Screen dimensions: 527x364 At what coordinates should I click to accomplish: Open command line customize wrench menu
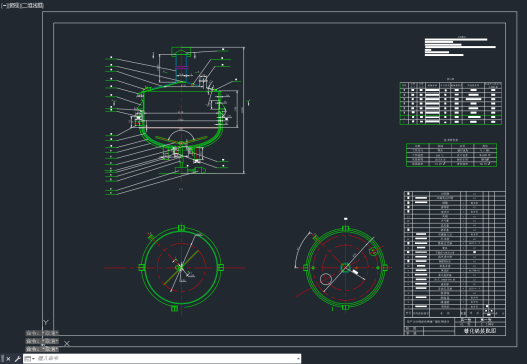pyautogui.click(x=18, y=359)
